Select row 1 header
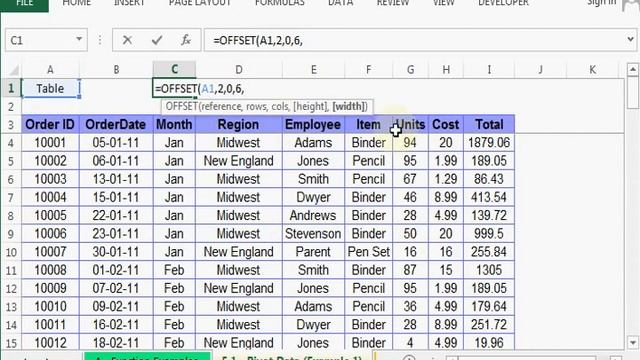 (x=11, y=88)
